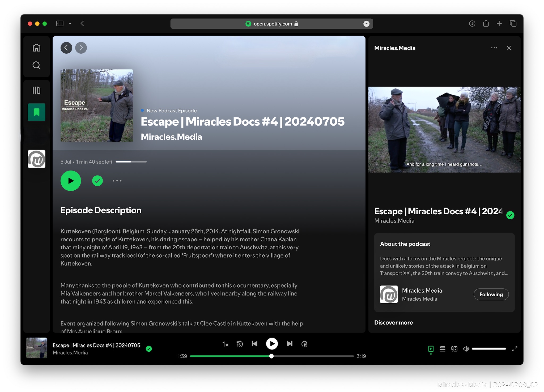Image resolution: width=544 pixels, height=392 pixels.
Task: Click the Search magnifier icon
Action: 36,65
